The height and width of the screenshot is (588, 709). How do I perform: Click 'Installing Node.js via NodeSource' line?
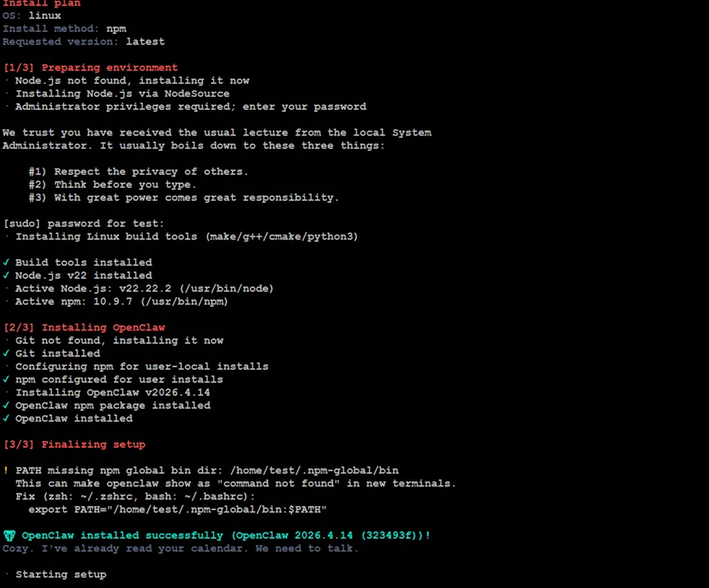pos(122,93)
